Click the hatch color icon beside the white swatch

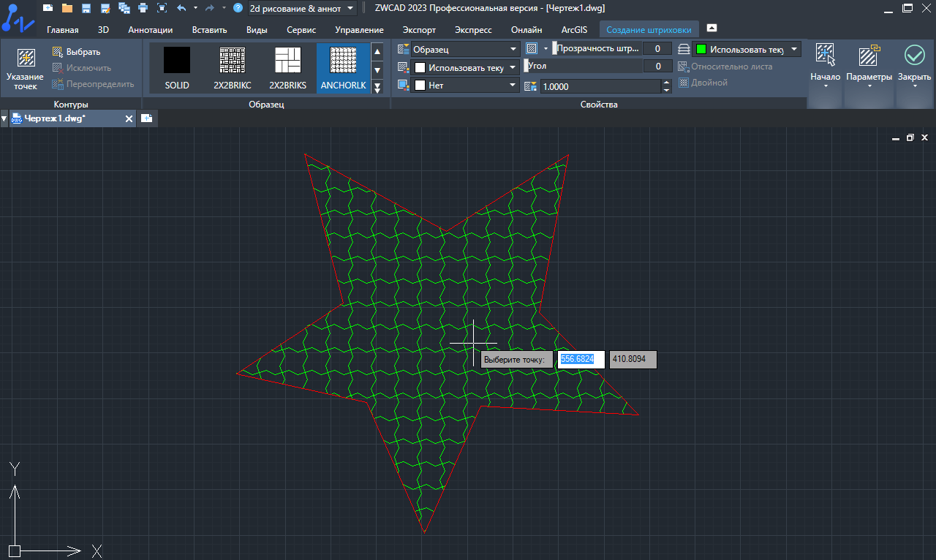click(403, 67)
